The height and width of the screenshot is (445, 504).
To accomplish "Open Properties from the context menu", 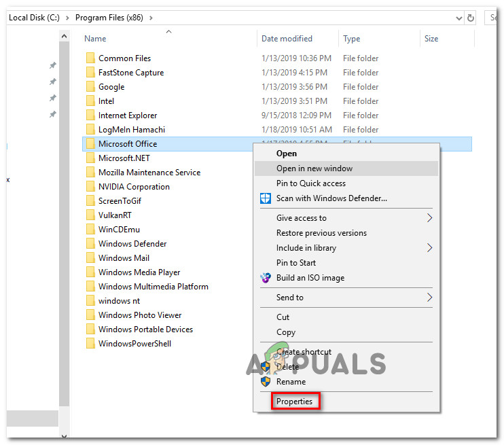I will point(346,402).
